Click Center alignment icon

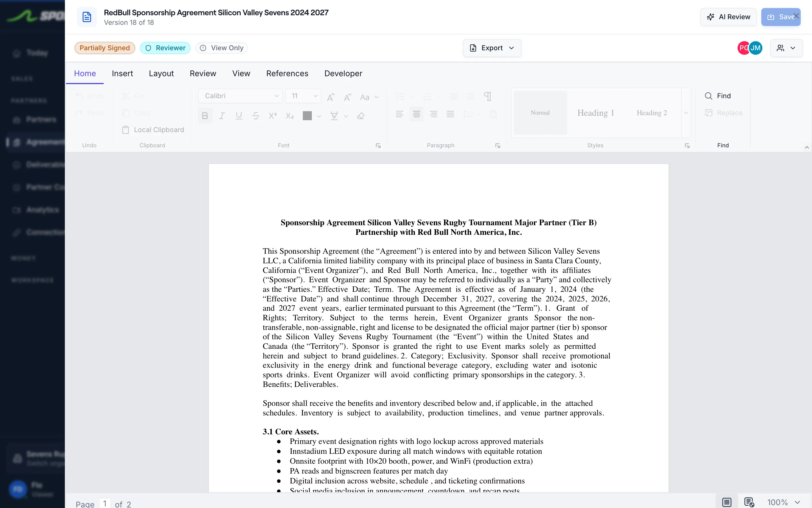(x=416, y=114)
